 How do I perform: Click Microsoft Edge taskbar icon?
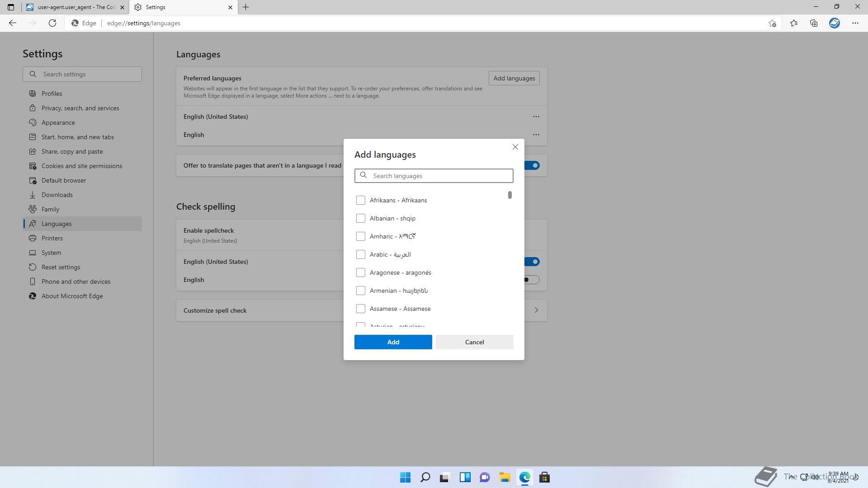pos(525,477)
